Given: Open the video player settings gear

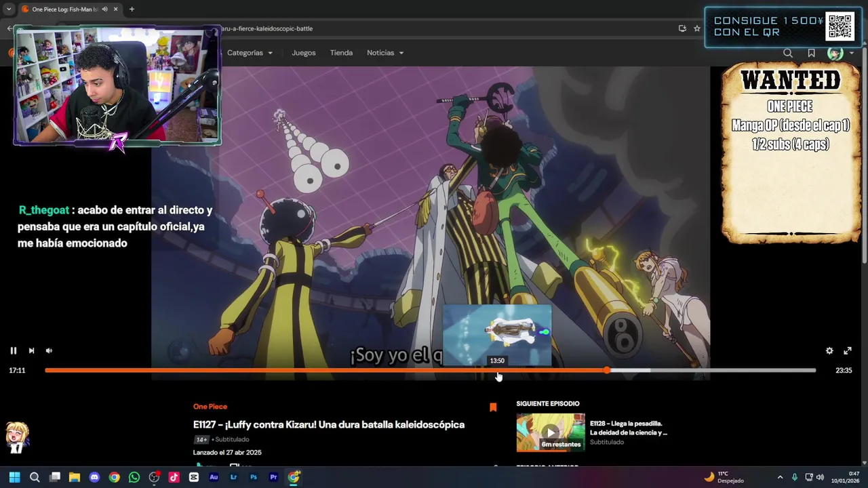Looking at the screenshot, I should coord(829,350).
